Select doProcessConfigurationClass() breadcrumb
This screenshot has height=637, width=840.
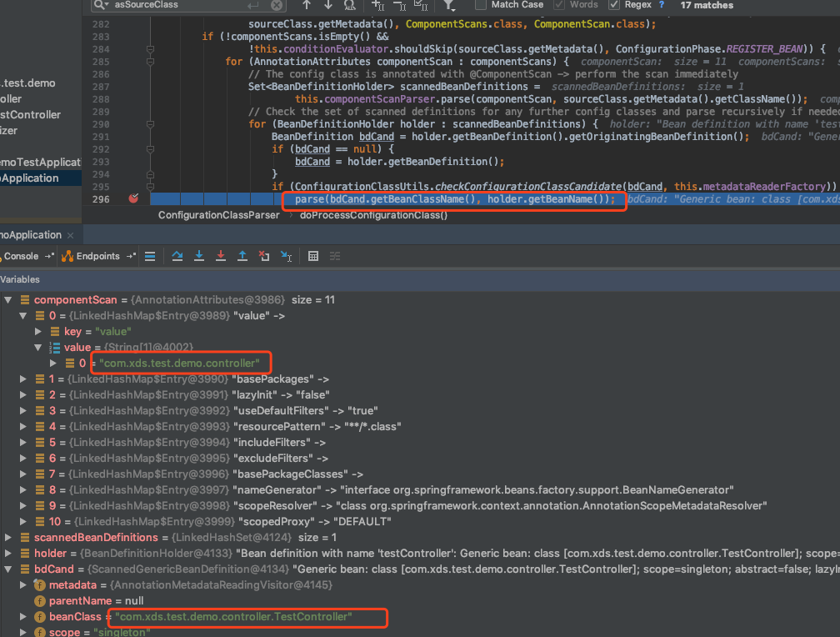pyautogui.click(x=373, y=215)
